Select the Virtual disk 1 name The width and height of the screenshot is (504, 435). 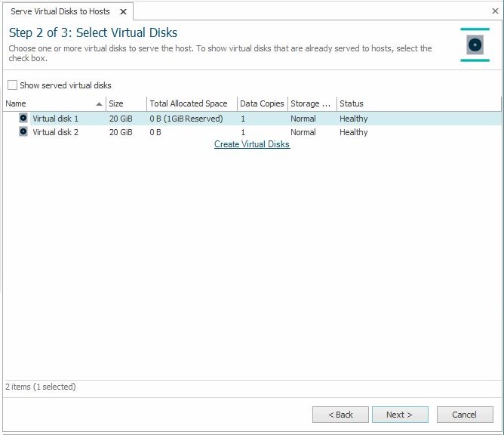coord(55,119)
